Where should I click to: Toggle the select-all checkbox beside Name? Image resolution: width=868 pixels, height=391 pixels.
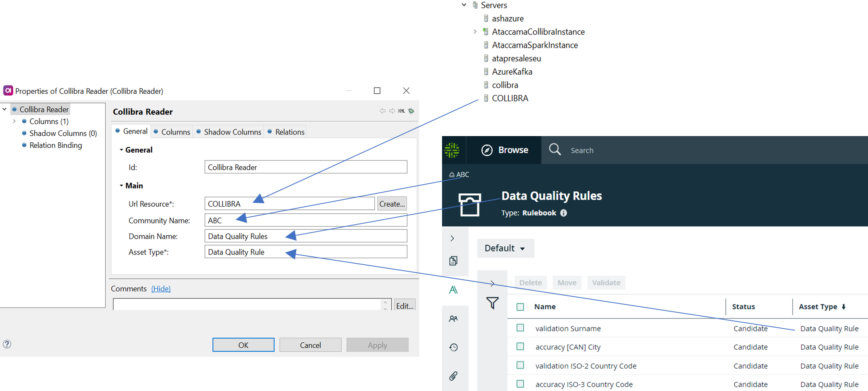point(520,307)
